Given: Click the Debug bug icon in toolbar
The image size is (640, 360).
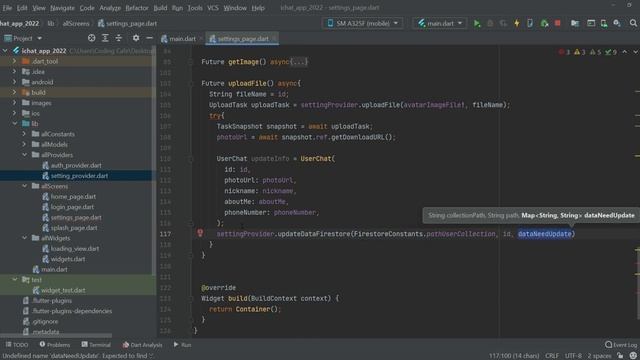Looking at the screenshot, I should point(490,23).
